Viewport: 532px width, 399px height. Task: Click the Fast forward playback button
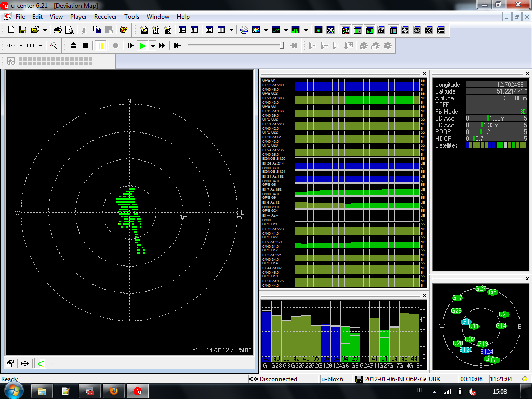point(162,46)
